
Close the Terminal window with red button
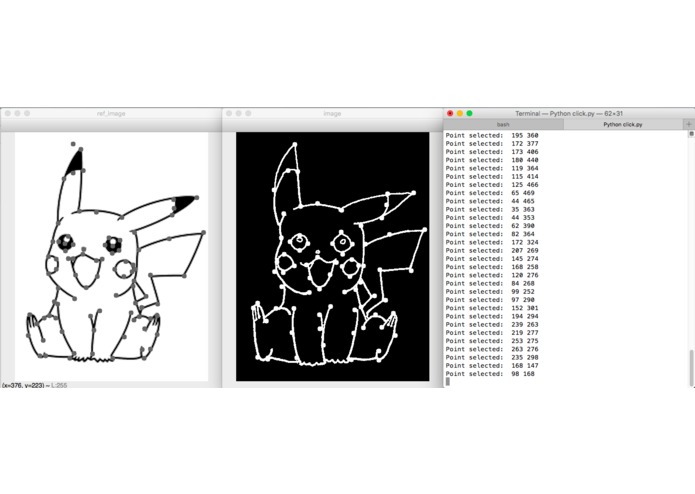click(x=450, y=113)
